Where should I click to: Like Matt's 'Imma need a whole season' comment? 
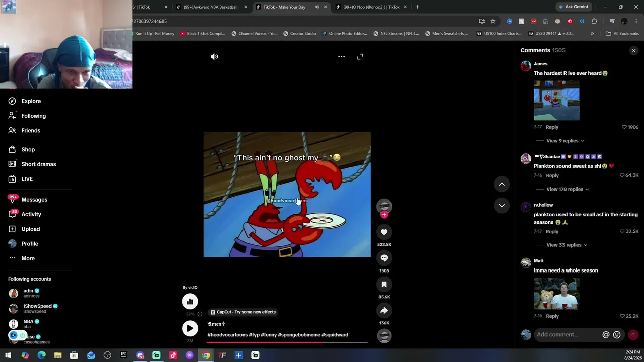[622, 316]
